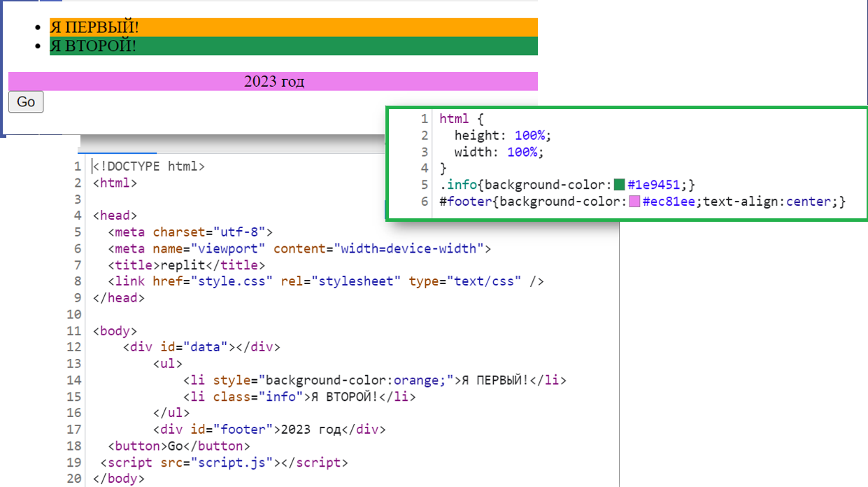The height and width of the screenshot is (487, 868).
Task: Open the green #1e9451 color swatch
Action: pyautogui.click(x=619, y=185)
